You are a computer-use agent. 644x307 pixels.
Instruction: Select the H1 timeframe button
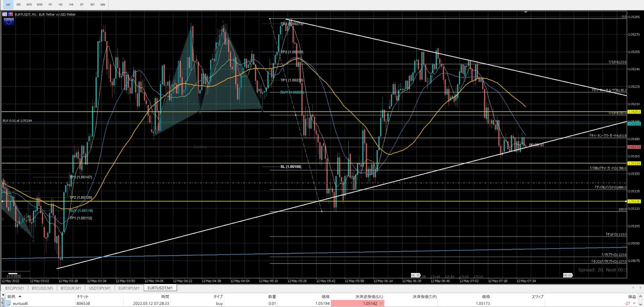pos(50,4)
